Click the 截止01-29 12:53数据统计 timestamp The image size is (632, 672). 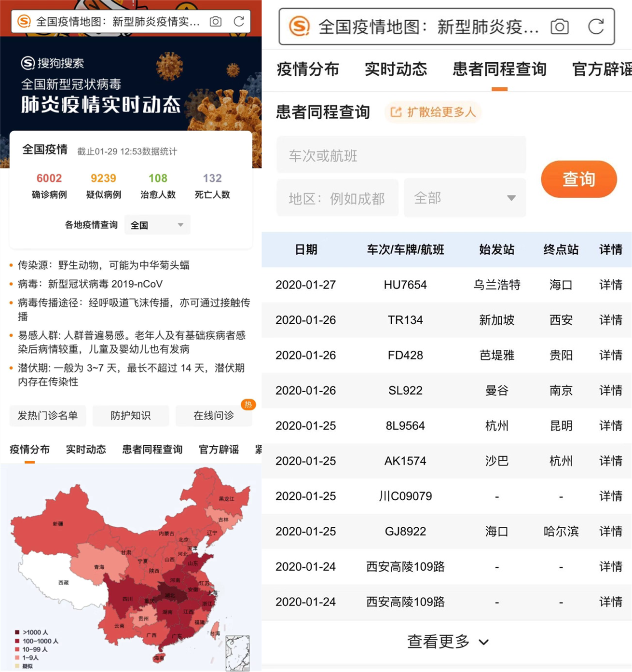(x=127, y=151)
